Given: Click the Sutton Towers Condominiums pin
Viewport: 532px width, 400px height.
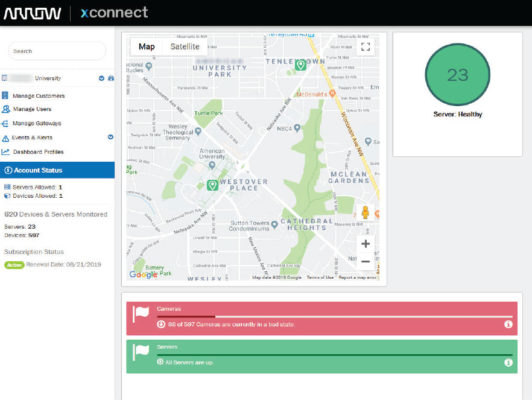Looking at the screenshot, I should tap(274, 224).
